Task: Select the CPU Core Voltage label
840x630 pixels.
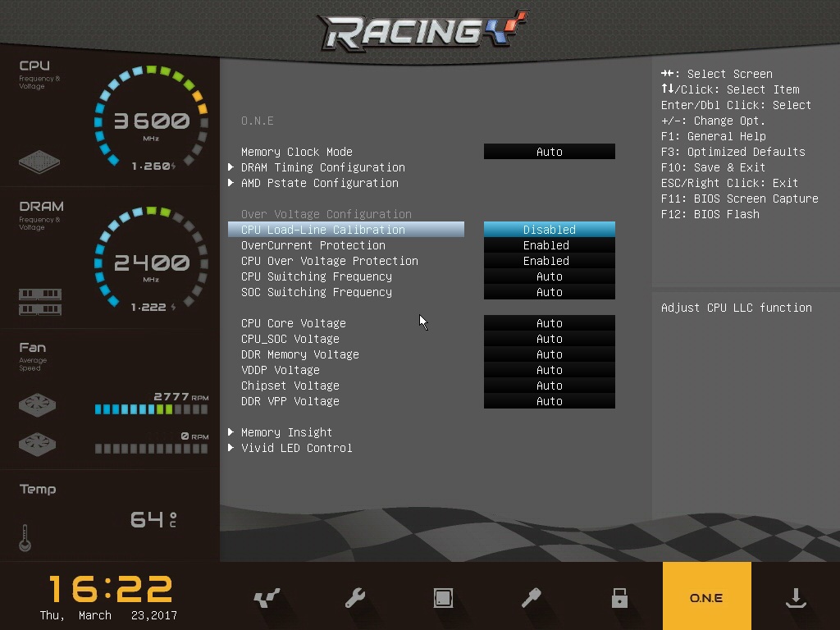Action: coord(294,323)
